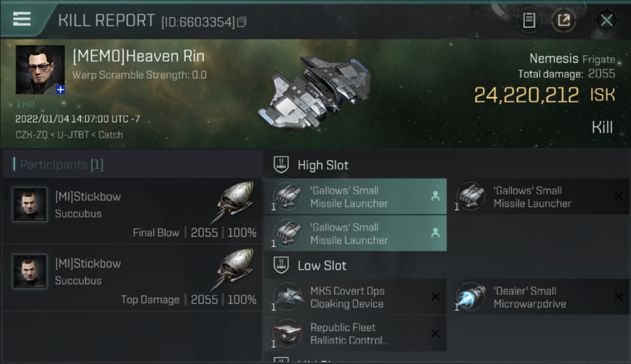Open the hamburger menu icon
Image resolution: width=631 pixels, height=364 pixels.
coord(22,19)
